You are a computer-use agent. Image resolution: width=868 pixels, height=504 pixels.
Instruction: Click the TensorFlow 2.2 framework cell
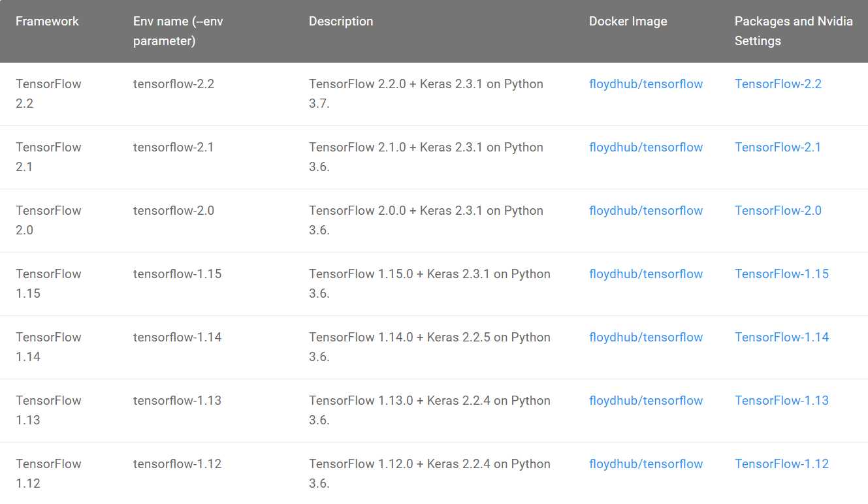pos(48,94)
